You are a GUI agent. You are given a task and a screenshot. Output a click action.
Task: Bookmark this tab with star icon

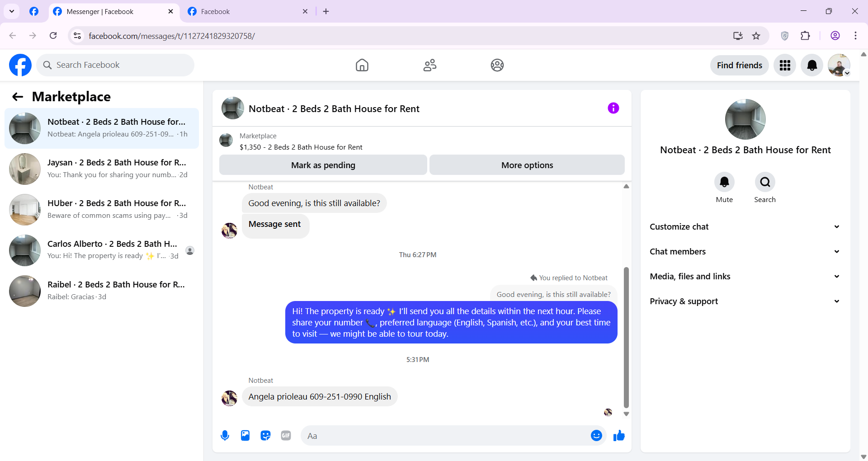(756, 36)
